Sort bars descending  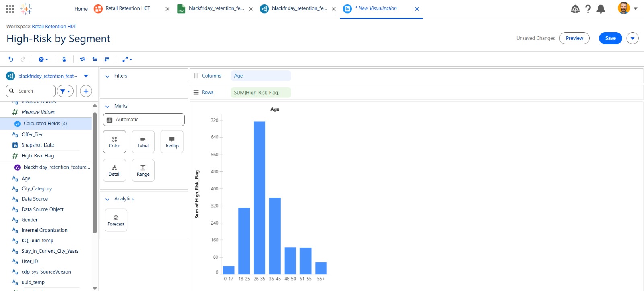107,59
